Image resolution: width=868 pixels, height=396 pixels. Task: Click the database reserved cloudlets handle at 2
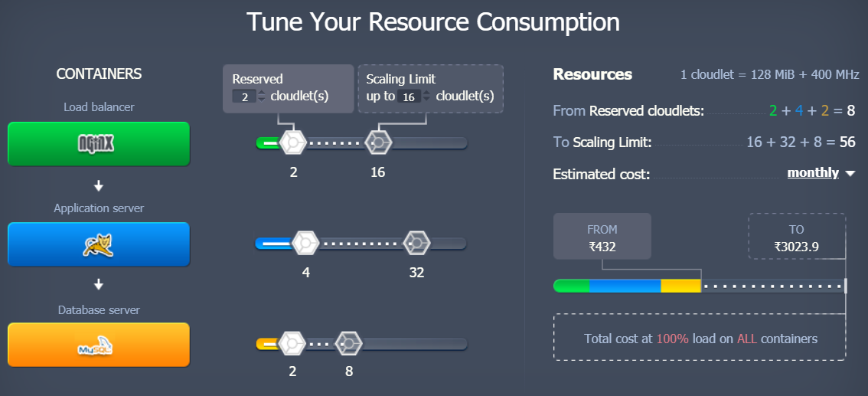pyautogui.click(x=292, y=342)
